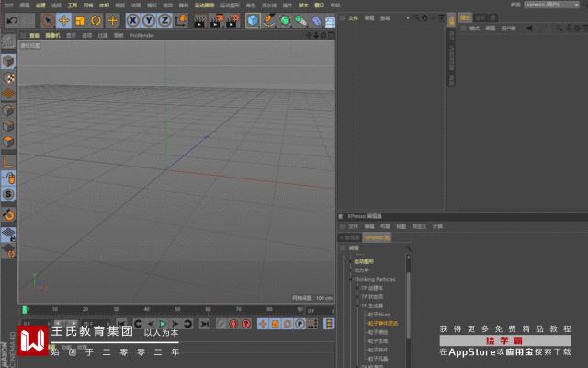This screenshot has width=588, height=368.
Task: Toggle Viewport Solo S icon
Action: point(8,194)
